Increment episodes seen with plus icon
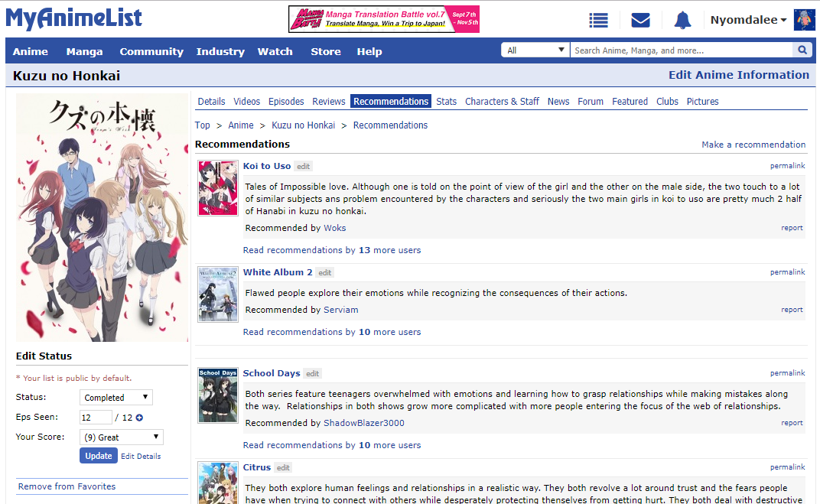820x504 pixels. point(139,418)
